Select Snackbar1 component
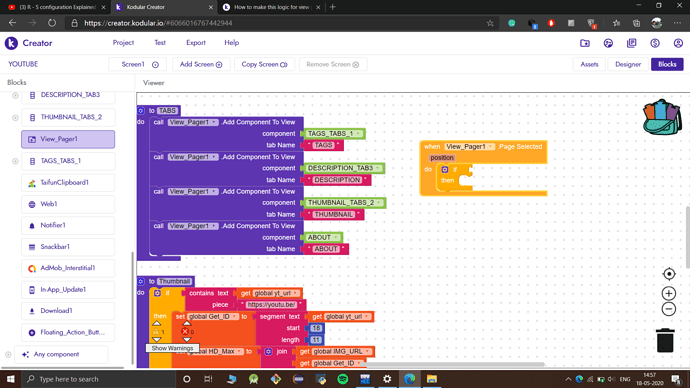The width and height of the screenshot is (690, 388). (x=68, y=247)
